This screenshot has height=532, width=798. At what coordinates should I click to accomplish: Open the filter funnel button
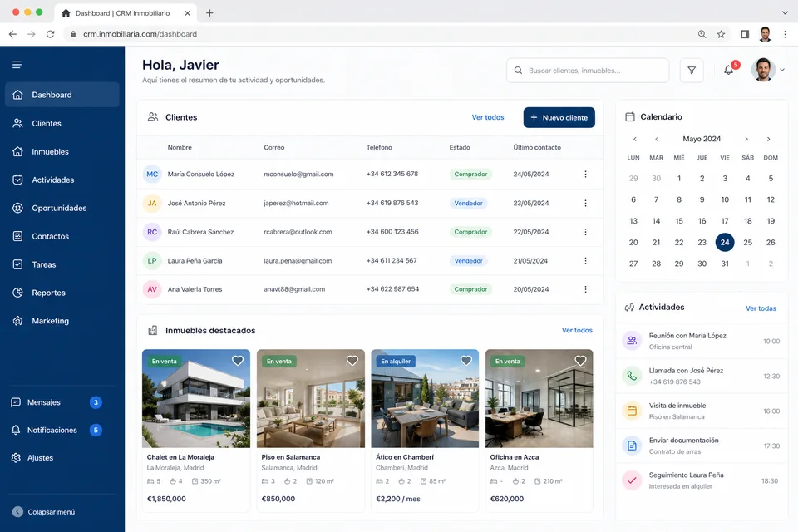point(692,71)
